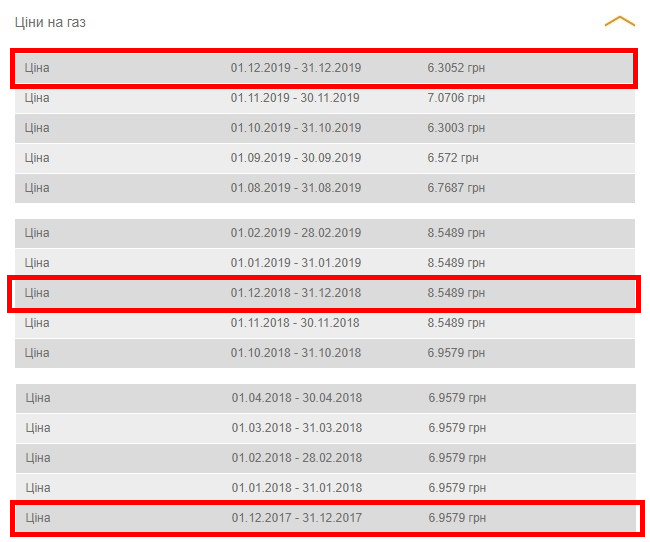Select the 01.02.2018 - 28.02.2018 row
650x542 pixels.
pos(324,458)
